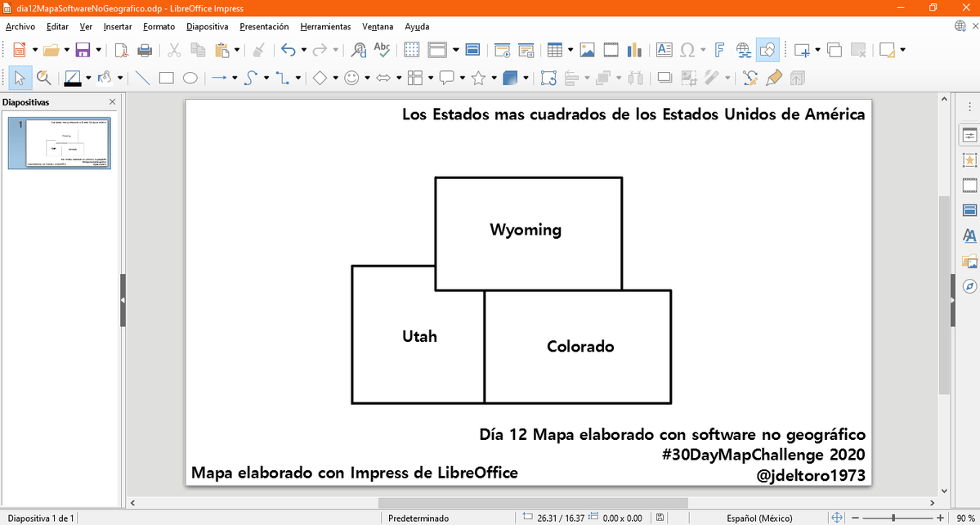
Task: Open the Herramientas menu
Action: 325,26
